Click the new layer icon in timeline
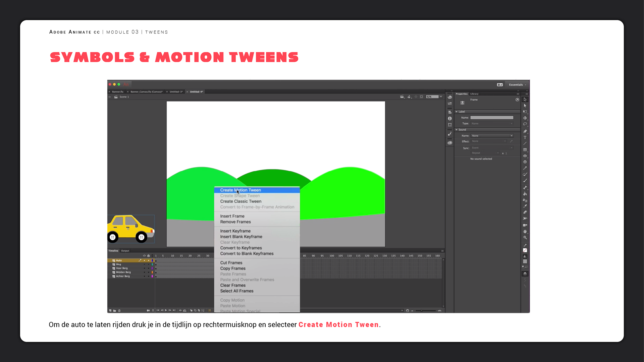This screenshot has width=644, height=362. tap(110, 310)
